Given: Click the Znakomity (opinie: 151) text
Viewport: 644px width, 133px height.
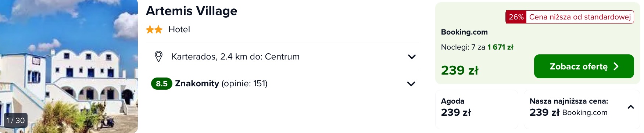Looking at the screenshot, I should pos(221,83).
